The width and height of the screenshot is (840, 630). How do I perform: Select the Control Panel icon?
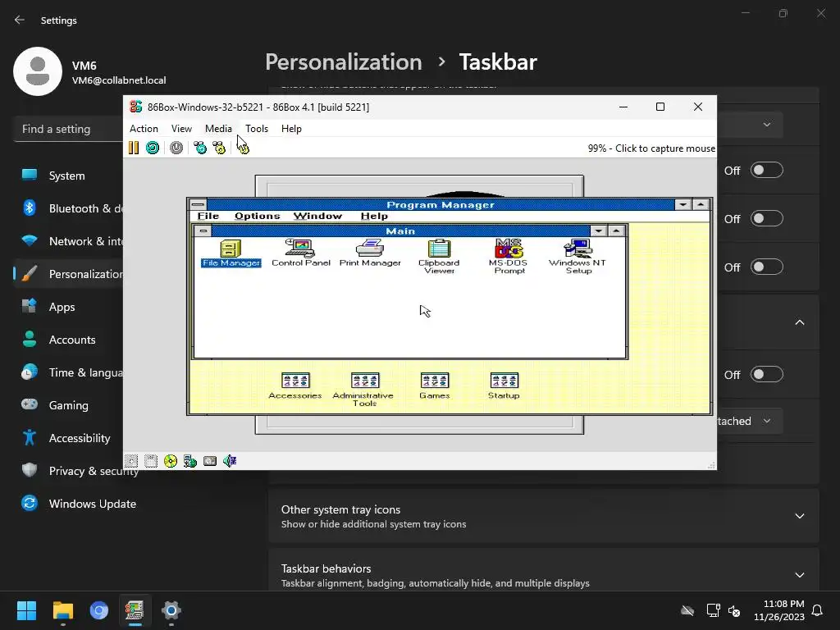(x=300, y=253)
